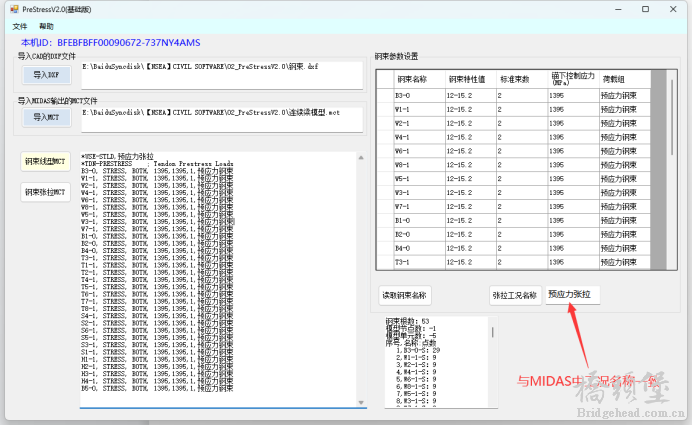692x425 pixels.
Task: Select the 钢束特性值 column header
Action: (470, 79)
